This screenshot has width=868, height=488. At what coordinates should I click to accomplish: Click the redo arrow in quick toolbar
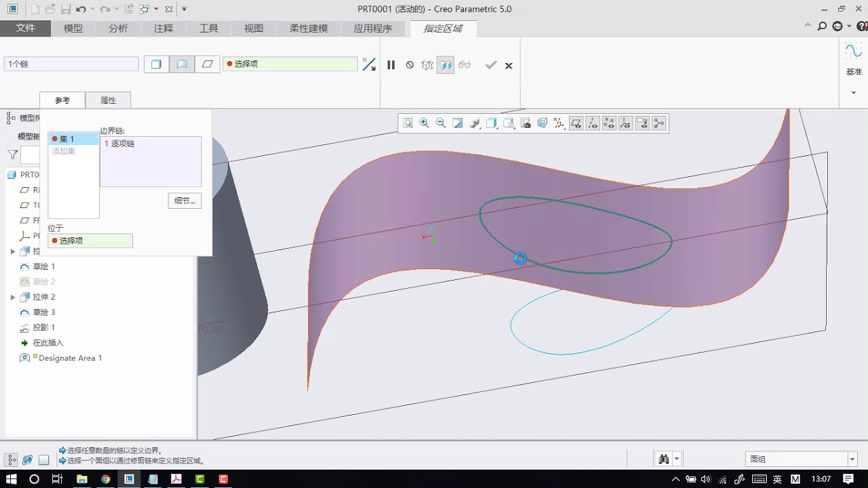(105, 9)
